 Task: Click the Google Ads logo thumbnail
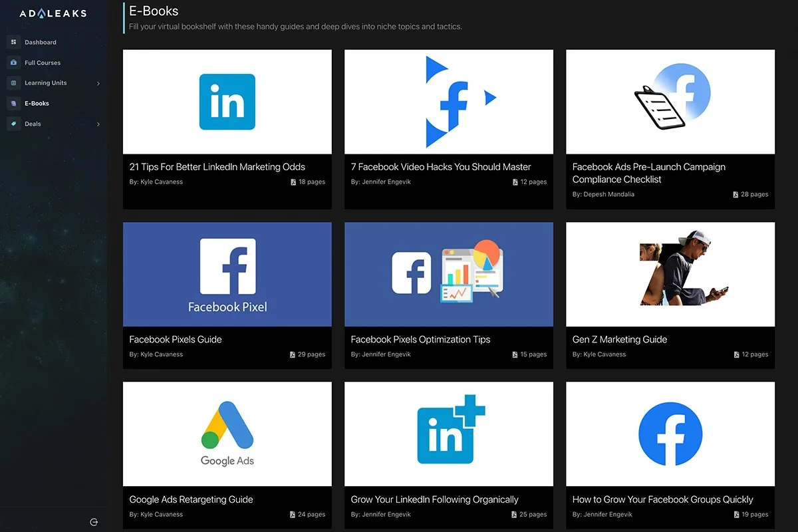tap(227, 434)
